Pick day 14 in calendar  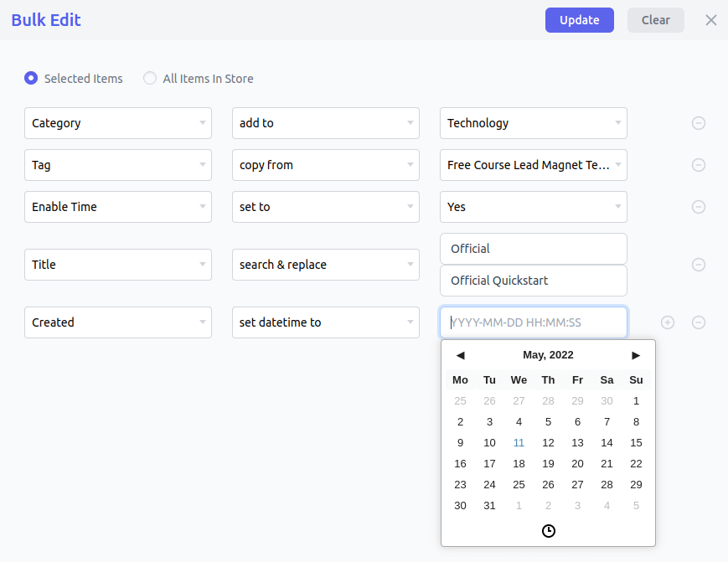point(607,443)
